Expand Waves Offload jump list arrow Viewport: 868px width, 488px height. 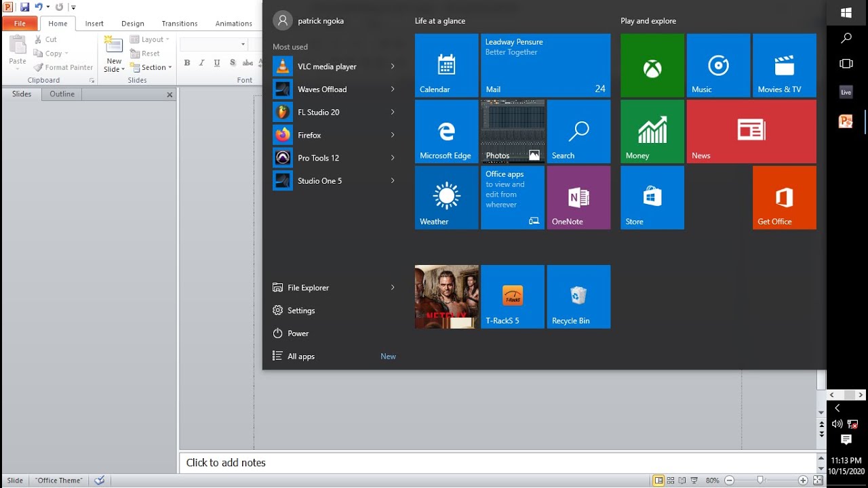pyautogui.click(x=393, y=89)
